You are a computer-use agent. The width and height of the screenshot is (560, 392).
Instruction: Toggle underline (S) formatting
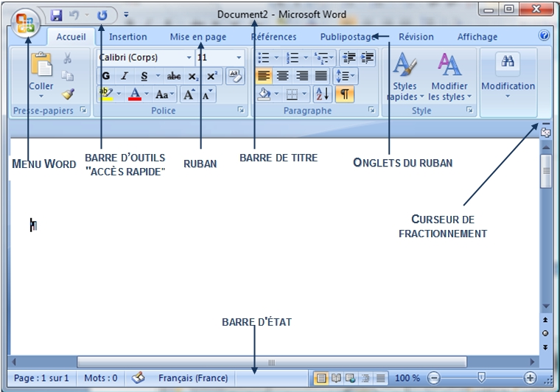pyautogui.click(x=144, y=76)
